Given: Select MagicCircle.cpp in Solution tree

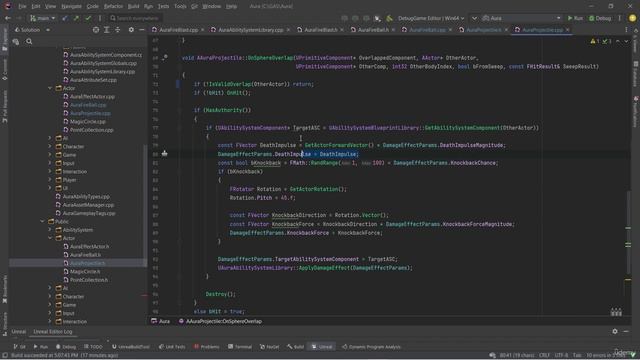Looking at the screenshot, I should pyautogui.click(x=88, y=121).
